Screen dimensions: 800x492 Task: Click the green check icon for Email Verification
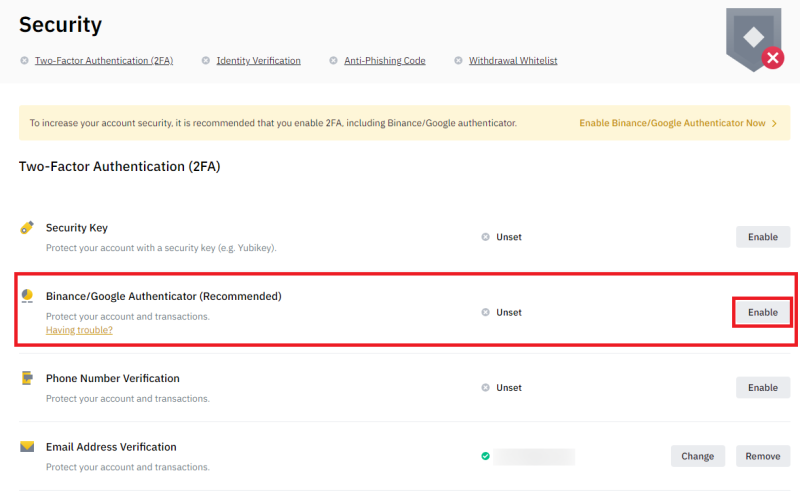click(x=485, y=456)
